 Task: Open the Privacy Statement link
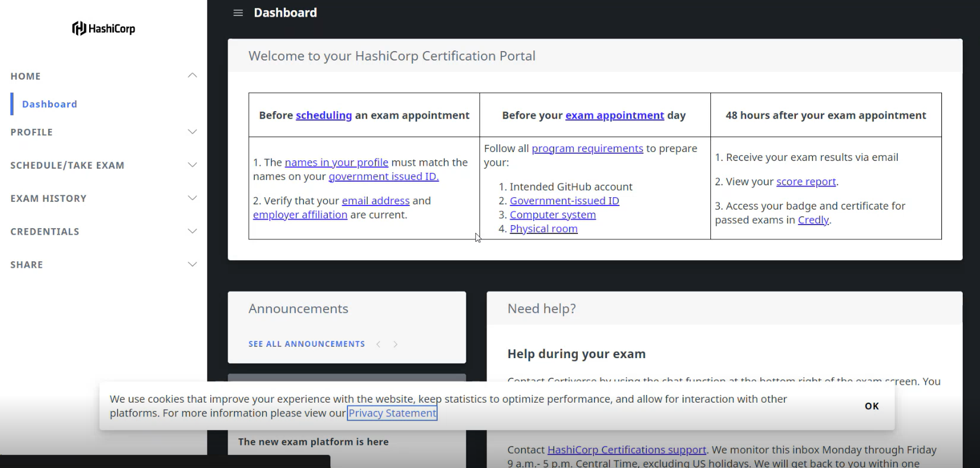tap(393, 413)
